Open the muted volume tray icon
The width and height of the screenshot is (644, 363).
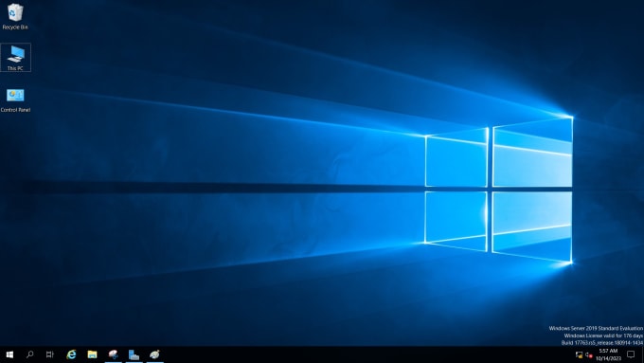click(589, 354)
